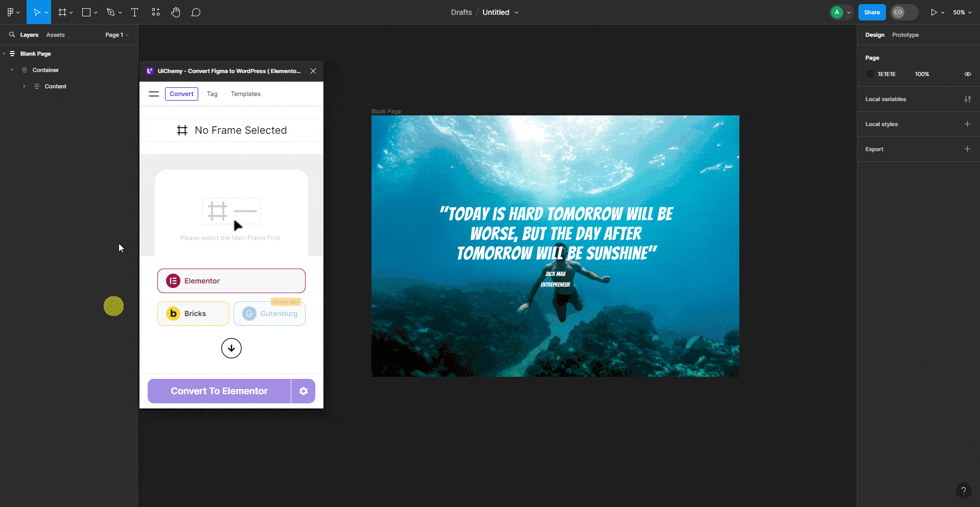Viewport: 980px width, 507px height.
Task: Open the page background color swatch
Action: coord(870,74)
